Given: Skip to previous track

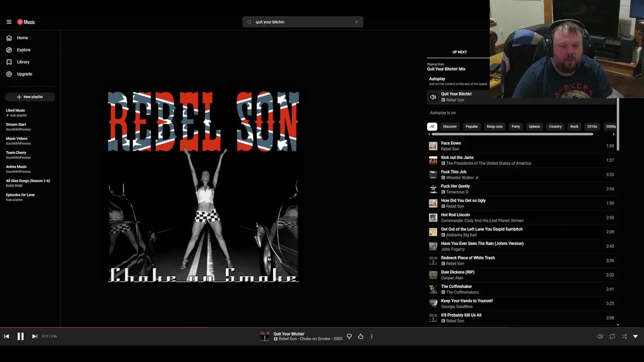Looking at the screenshot, I should pos(7,336).
